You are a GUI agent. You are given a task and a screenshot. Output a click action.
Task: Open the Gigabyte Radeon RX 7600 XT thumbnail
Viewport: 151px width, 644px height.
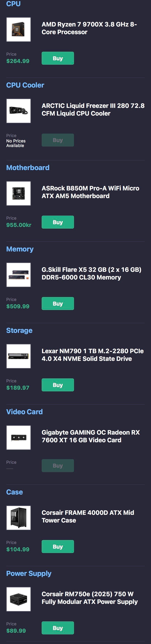point(18,437)
